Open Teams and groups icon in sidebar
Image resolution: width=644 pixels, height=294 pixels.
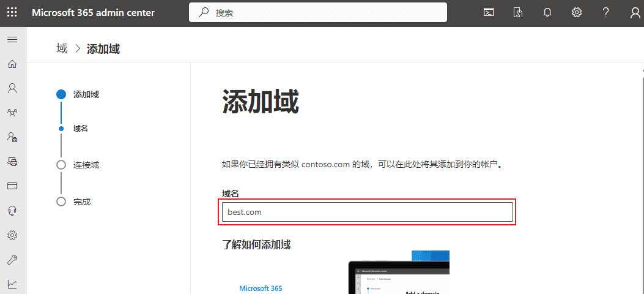point(12,112)
